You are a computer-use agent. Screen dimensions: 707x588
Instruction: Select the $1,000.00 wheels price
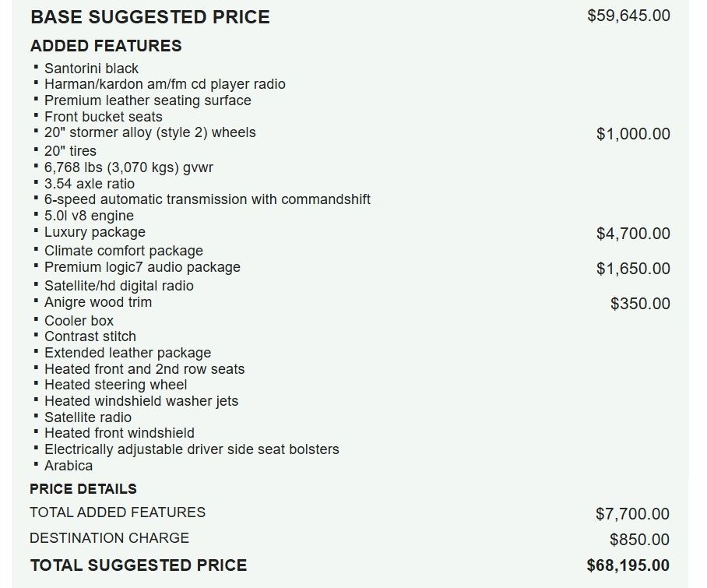tap(633, 134)
